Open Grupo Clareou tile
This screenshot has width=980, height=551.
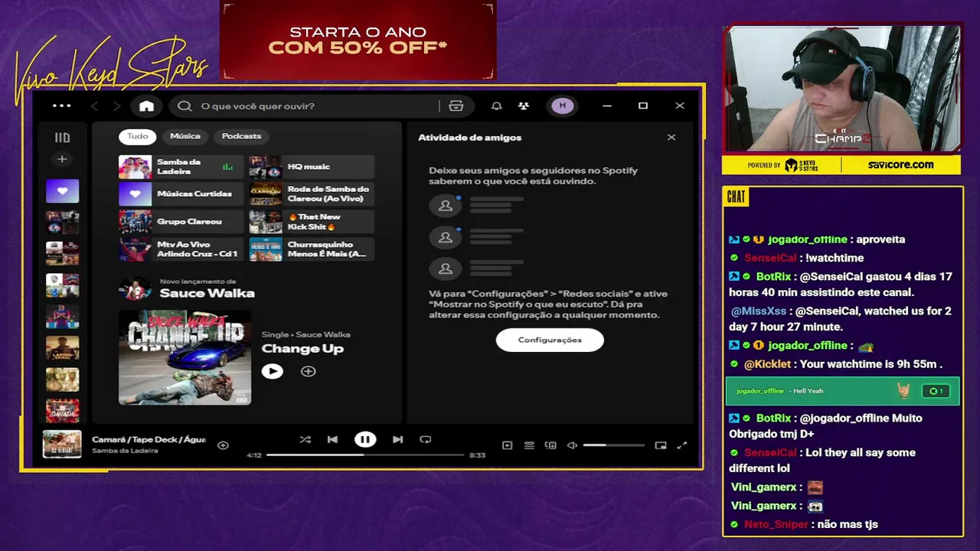pos(181,222)
